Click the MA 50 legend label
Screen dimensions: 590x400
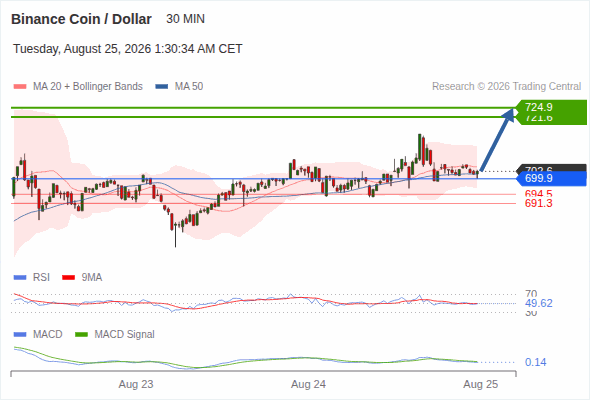point(189,87)
